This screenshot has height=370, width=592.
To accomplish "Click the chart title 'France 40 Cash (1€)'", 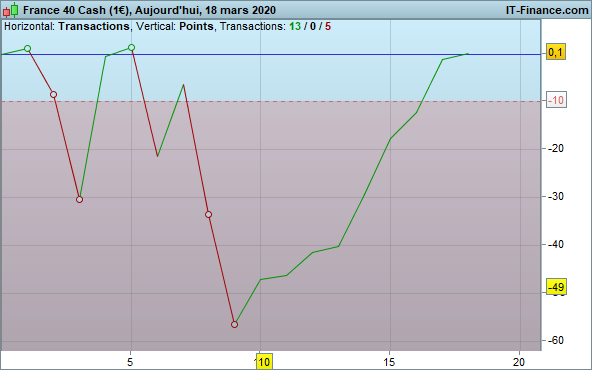I will click(x=76, y=10).
